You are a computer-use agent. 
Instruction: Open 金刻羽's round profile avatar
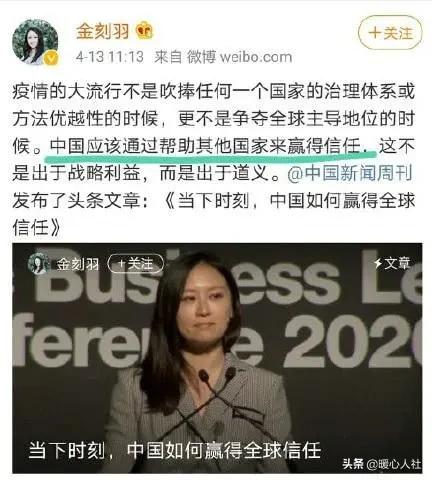tap(35, 42)
